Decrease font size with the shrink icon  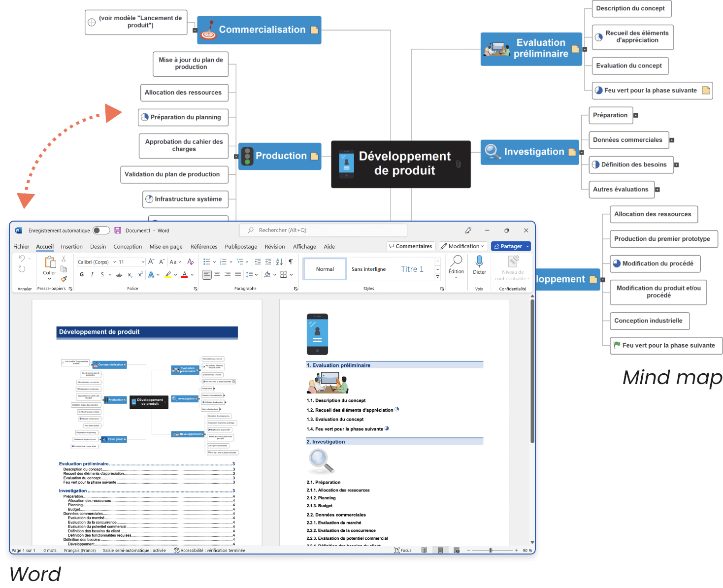click(x=162, y=262)
